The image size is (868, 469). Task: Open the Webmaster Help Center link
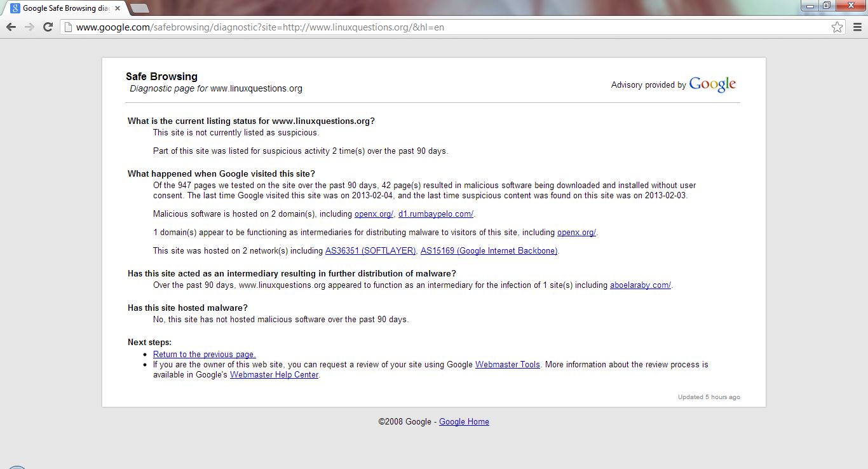[274, 375]
